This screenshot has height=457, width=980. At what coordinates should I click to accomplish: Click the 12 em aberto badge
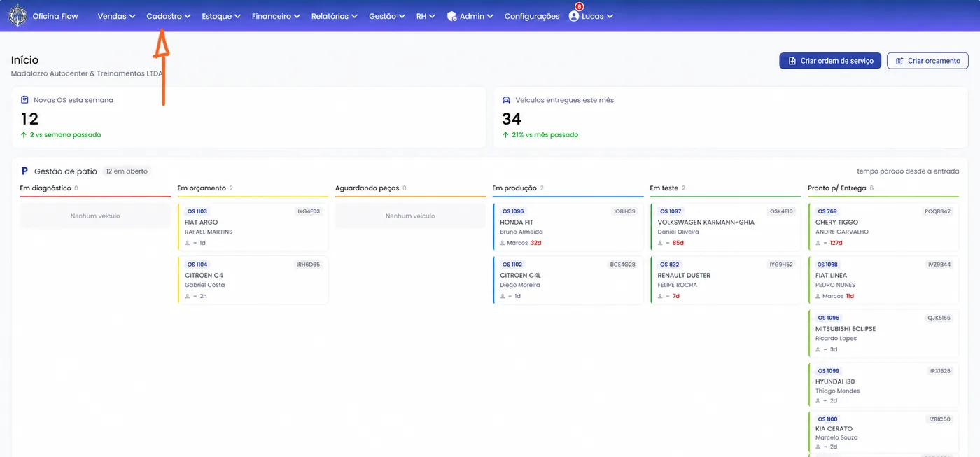click(x=127, y=171)
